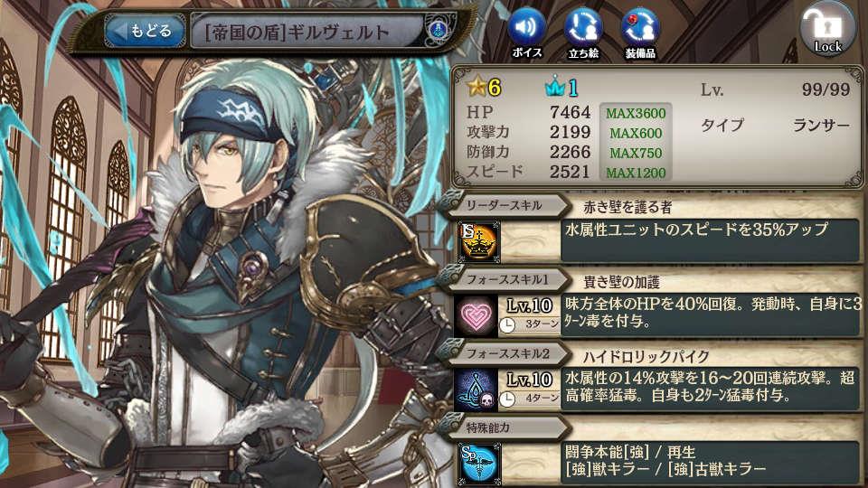Click the 3ターン cooldown clock icon
Screen dimensions: 868x488
[x=507, y=325]
